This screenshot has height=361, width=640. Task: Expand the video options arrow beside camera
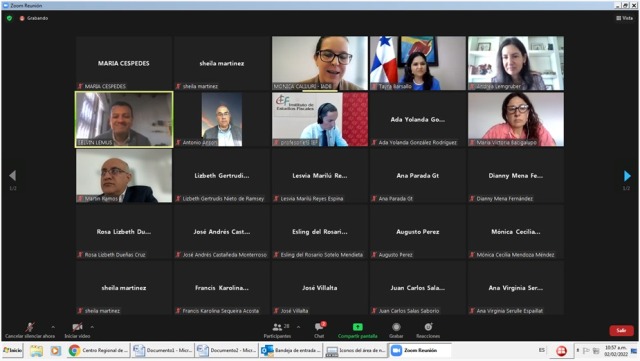(x=92, y=327)
